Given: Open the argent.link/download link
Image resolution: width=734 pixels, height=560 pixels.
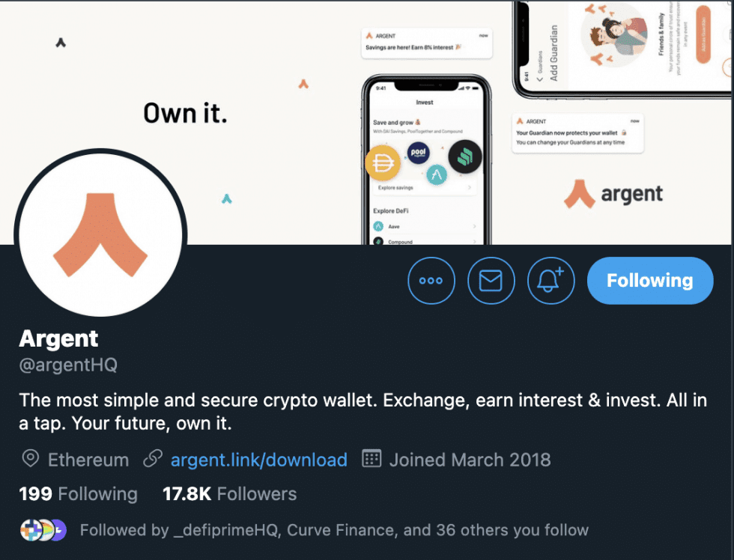Looking at the screenshot, I should pyautogui.click(x=258, y=460).
